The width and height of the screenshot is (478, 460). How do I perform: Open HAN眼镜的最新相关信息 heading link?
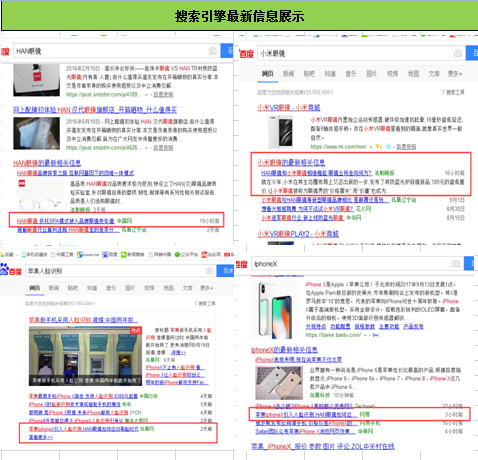pos(47,163)
